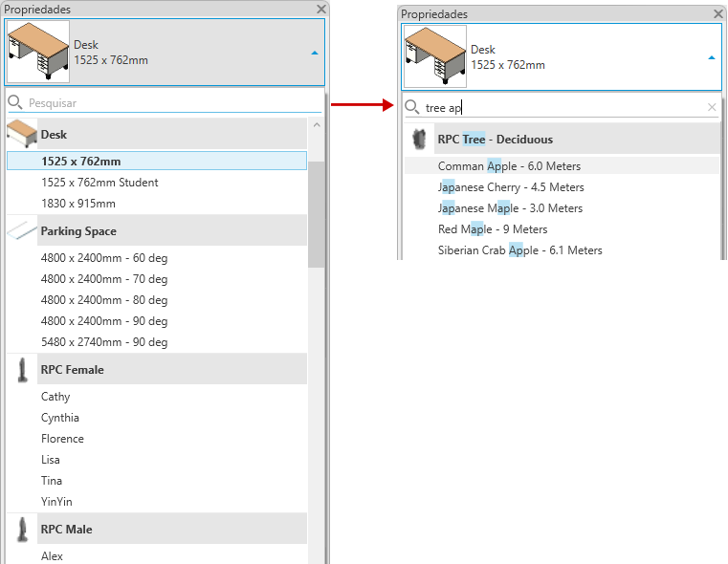The width and height of the screenshot is (728, 564).
Task: Click the Desk thumbnail in right type selector
Action: pos(435,56)
